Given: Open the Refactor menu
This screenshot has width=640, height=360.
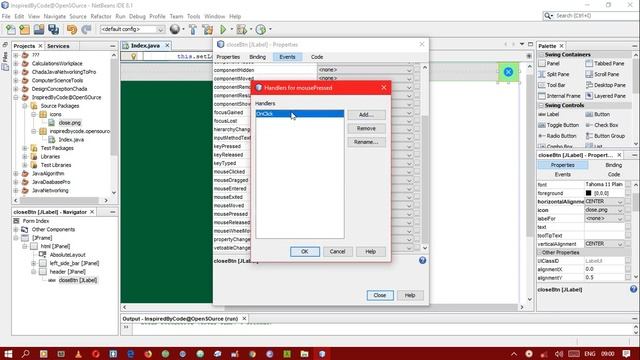Looking at the screenshot, I should 101,16.
